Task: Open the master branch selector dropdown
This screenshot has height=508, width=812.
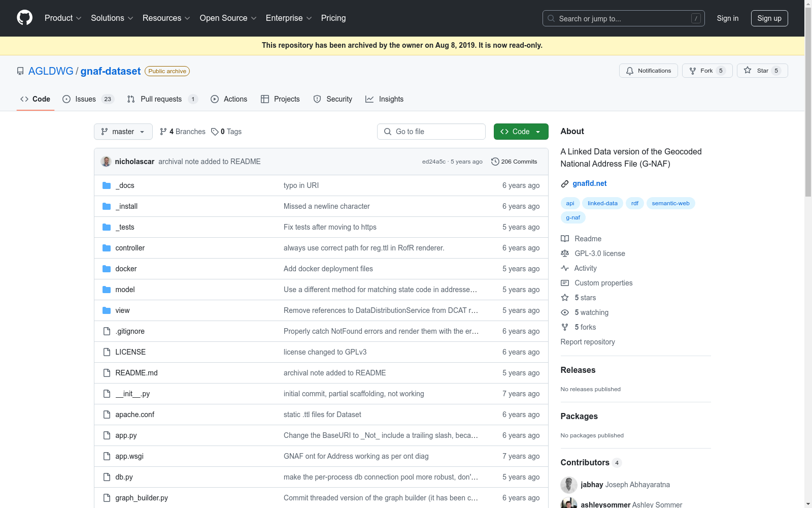Action: pos(123,132)
